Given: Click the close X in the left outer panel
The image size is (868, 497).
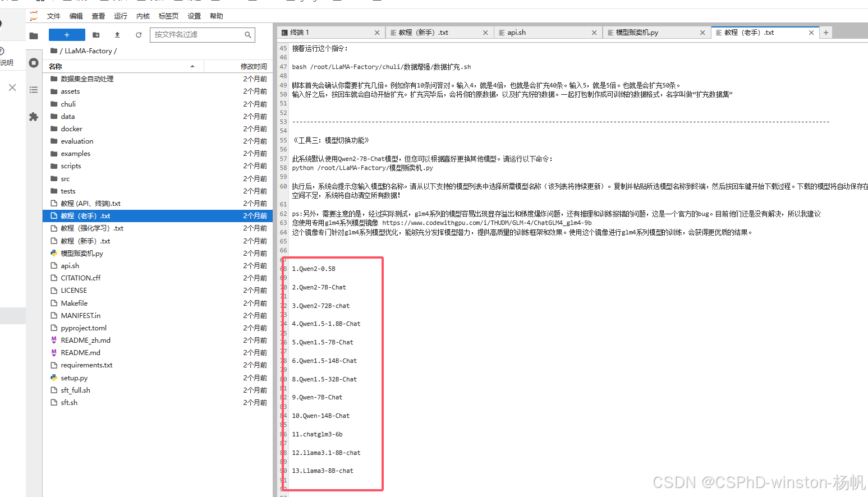Looking at the screenshot, I should tap(12, 88).
